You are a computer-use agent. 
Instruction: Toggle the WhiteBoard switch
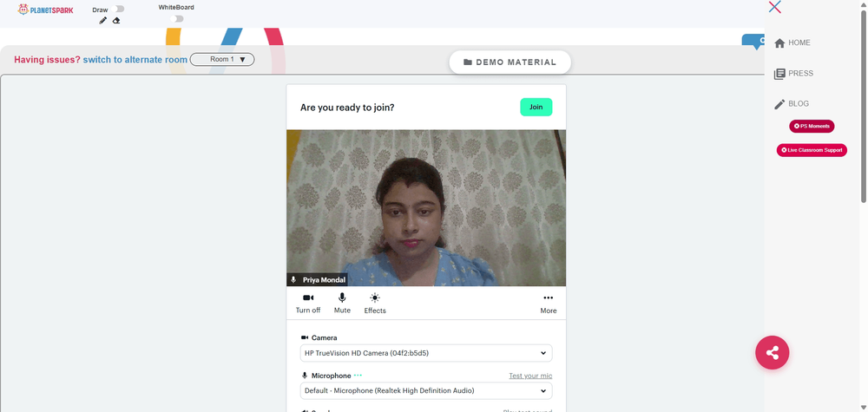(x=176, y=19)
